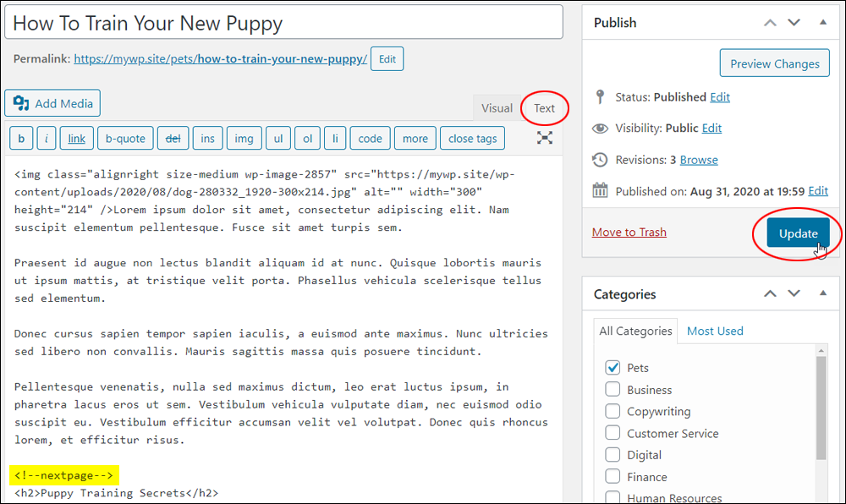The image size is (846, 504).
Task: Click the Puppy Training Secrets heading line
Action: tap(116, 493)
